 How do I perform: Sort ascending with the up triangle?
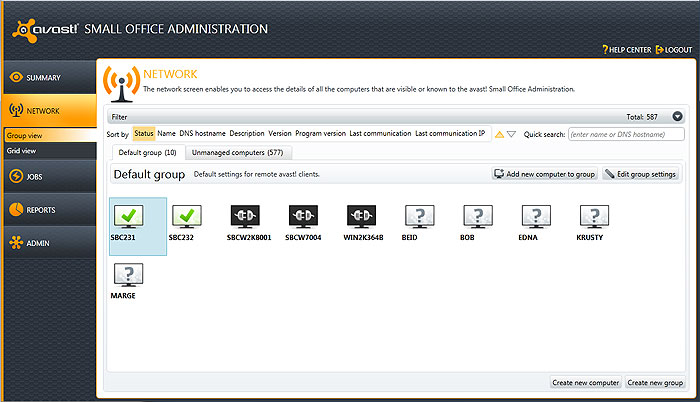click(x=499, y=134)
